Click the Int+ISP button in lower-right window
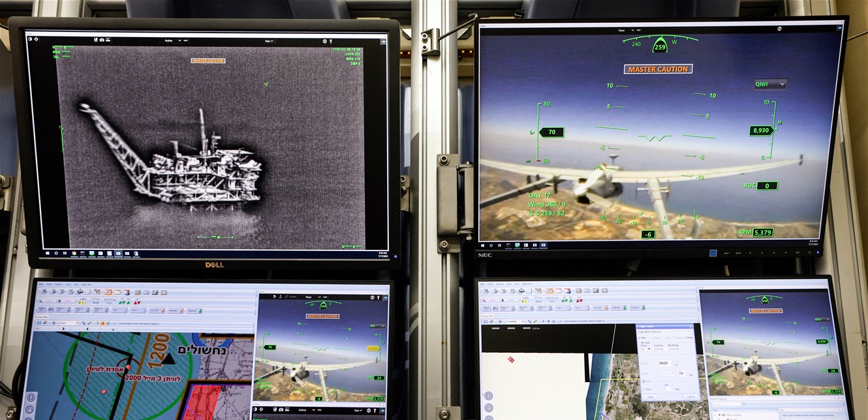 600,308
